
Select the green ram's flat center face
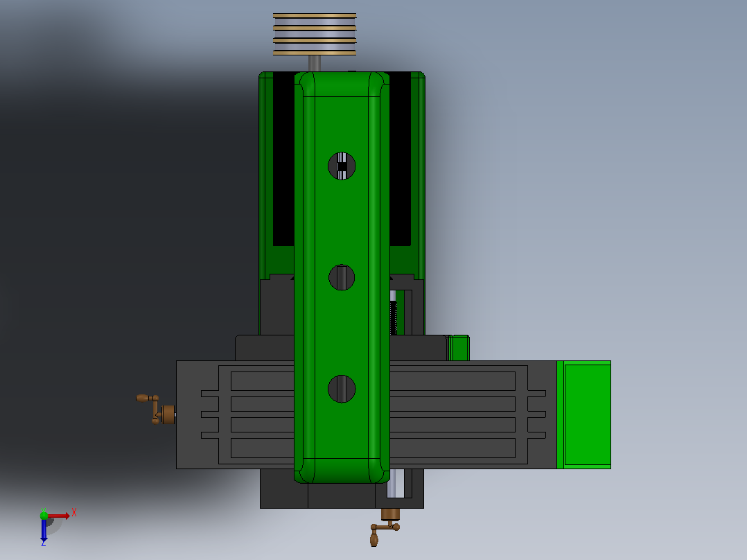pyautogui.click(x=342, y=277)
